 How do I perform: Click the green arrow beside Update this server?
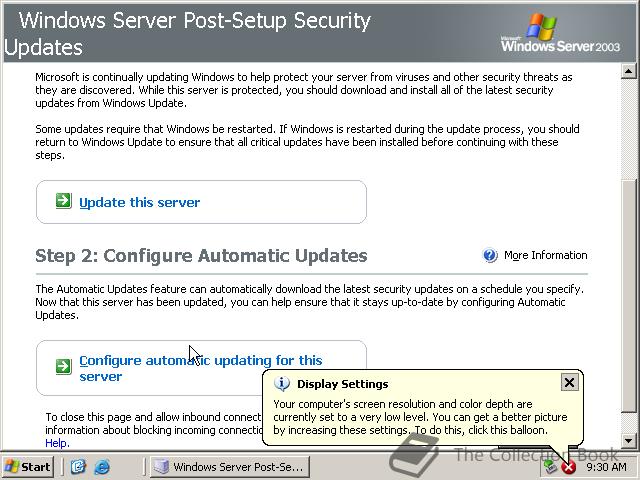(64, 201)
